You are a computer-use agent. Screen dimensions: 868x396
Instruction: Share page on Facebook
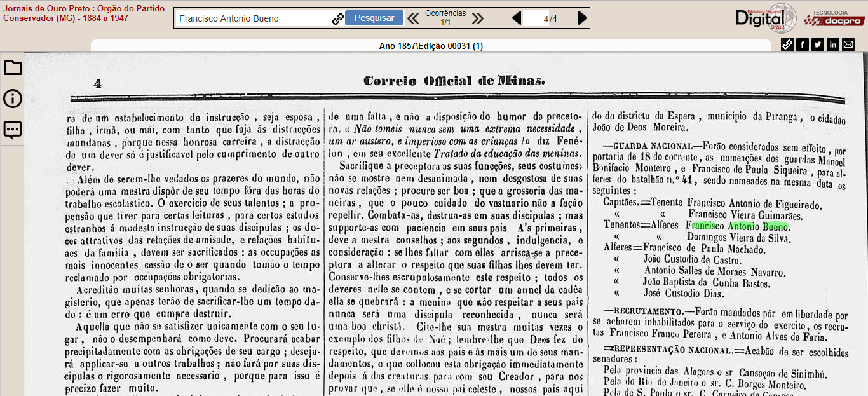803,44
